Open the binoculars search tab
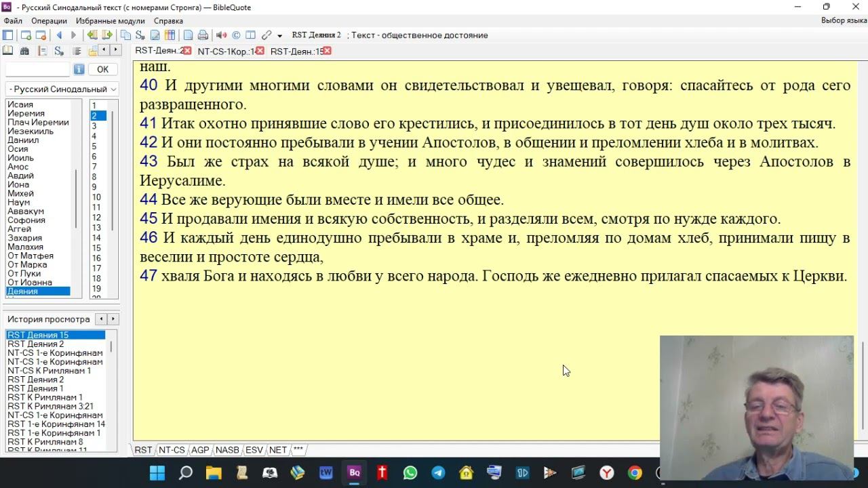Viewport: 868px width, 488px height. (24, 51)
